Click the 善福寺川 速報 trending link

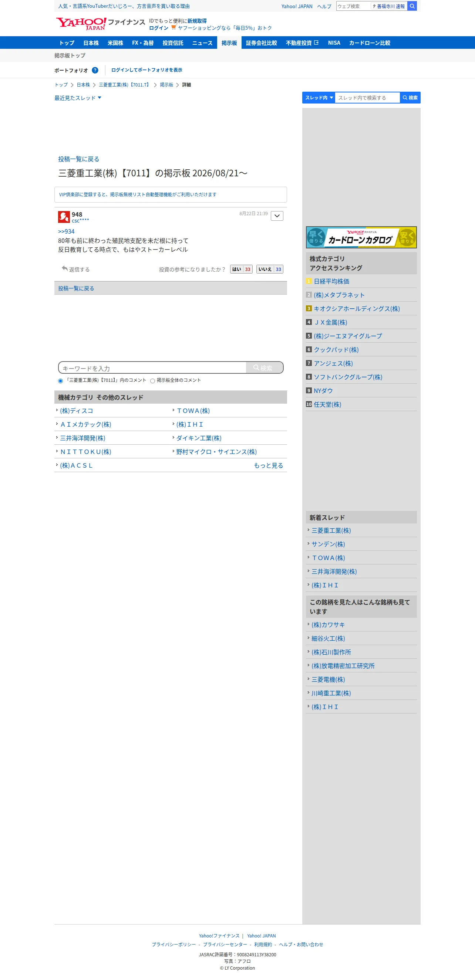pos(389,6)
